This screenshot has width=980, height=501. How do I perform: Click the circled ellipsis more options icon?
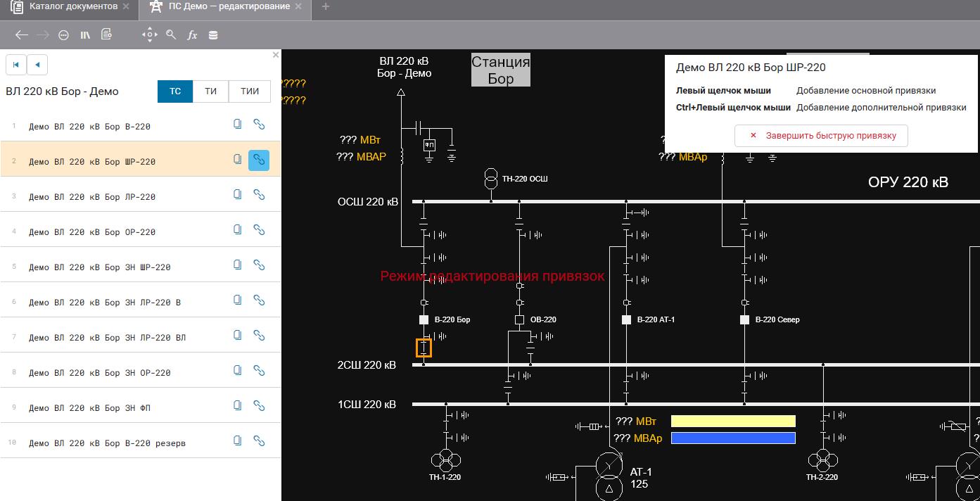pyautogui.click(x=63, y=34)
